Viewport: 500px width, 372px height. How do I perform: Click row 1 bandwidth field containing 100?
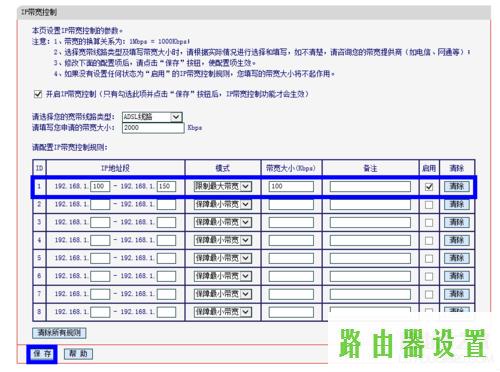291,186
